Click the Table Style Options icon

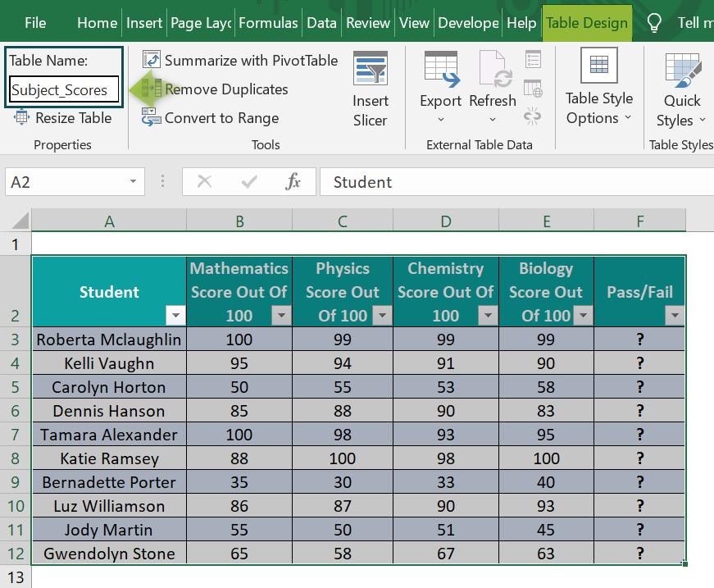click(x=598, y=65)
